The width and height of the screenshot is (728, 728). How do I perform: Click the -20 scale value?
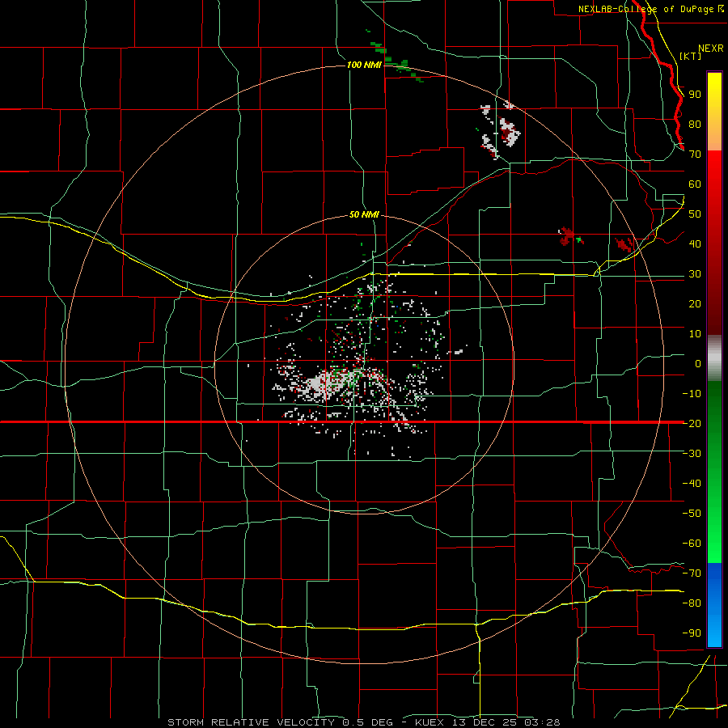point(692,423)
